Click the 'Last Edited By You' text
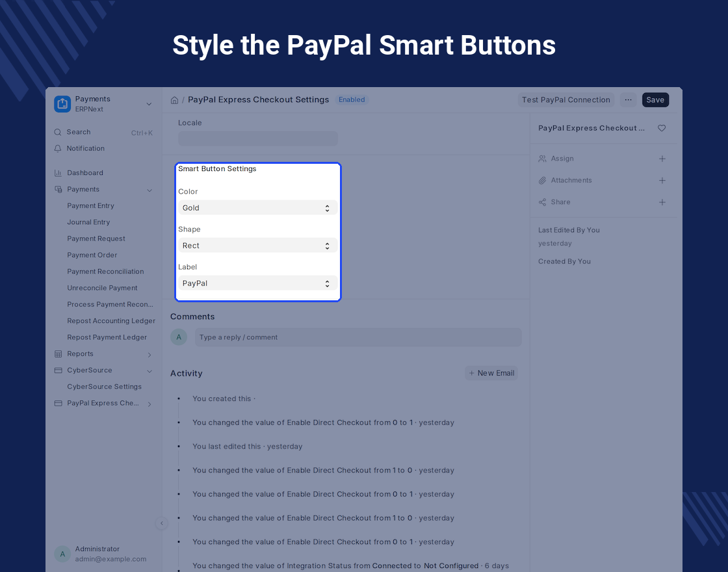Image resolution: width=728 pixels, height=572 pixels. 569,230
